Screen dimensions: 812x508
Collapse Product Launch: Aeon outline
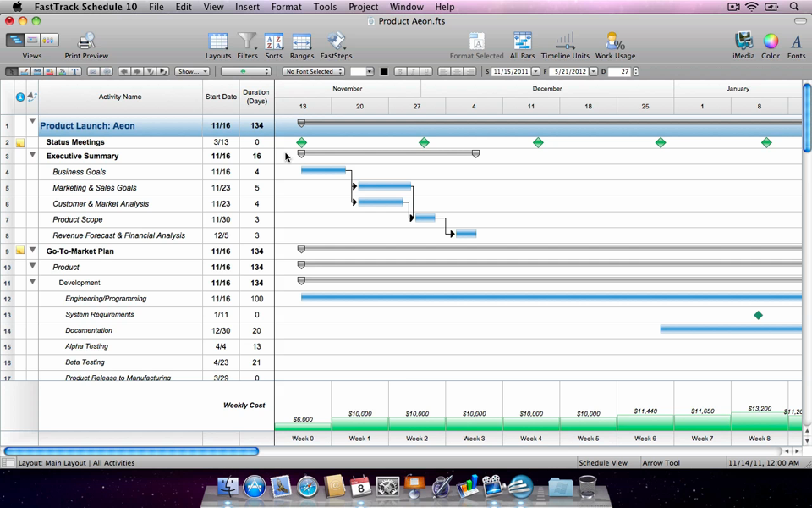[x=32, y=121]
